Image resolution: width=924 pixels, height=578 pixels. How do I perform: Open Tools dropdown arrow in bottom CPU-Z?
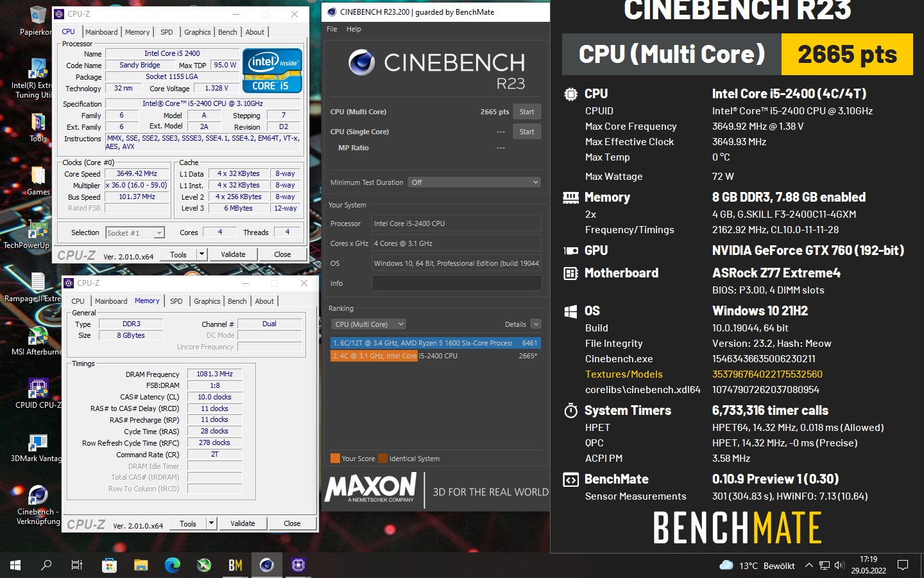pos(211,523)
